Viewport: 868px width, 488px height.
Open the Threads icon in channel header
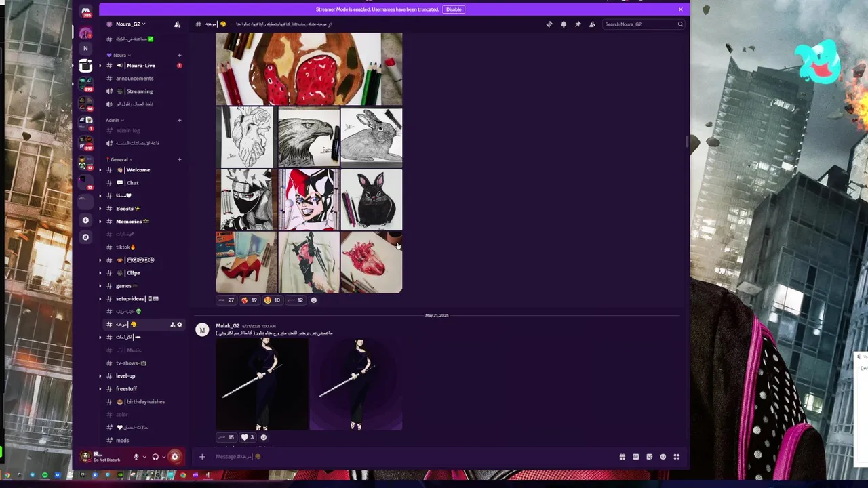(x=549, y=24)
